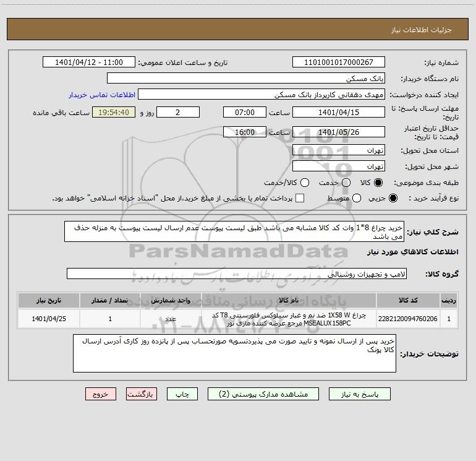The width and height of the screenshot is (476, 461).
Task: Click the remaining time 19:54:40 field
Action: [114, 112]
